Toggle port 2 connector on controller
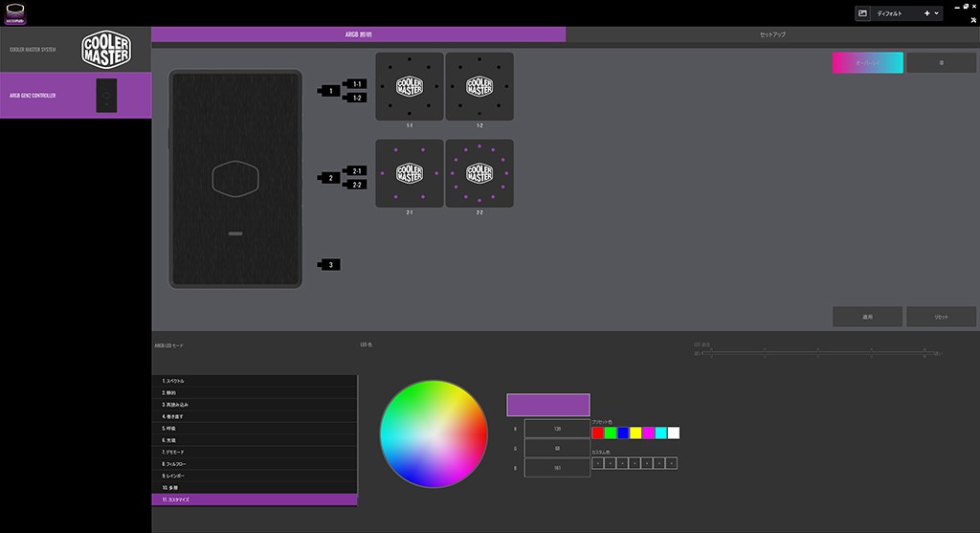Viewport: 980px width, 533px height. click(330, 178)
